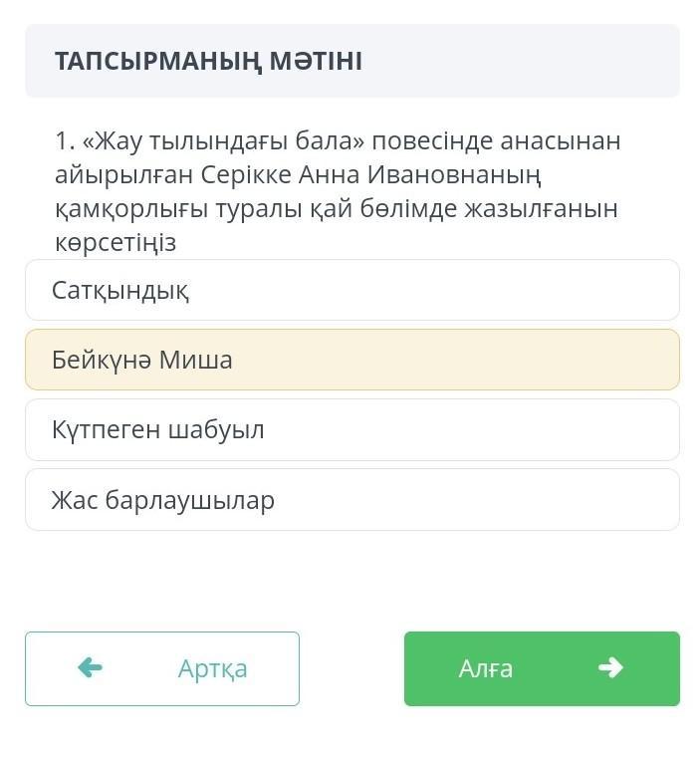700x758 pixels.
Task: Click the word шабуыл in the third answer
Action: 216,429
